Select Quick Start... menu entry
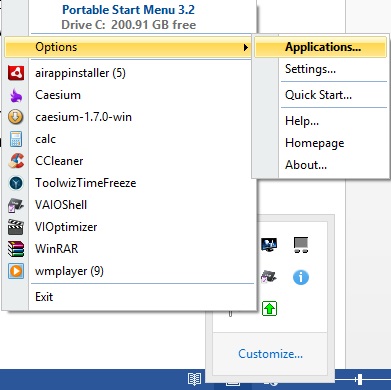This screenshot has width=391, height=390. pyautogui.click(x=318, y=95)
